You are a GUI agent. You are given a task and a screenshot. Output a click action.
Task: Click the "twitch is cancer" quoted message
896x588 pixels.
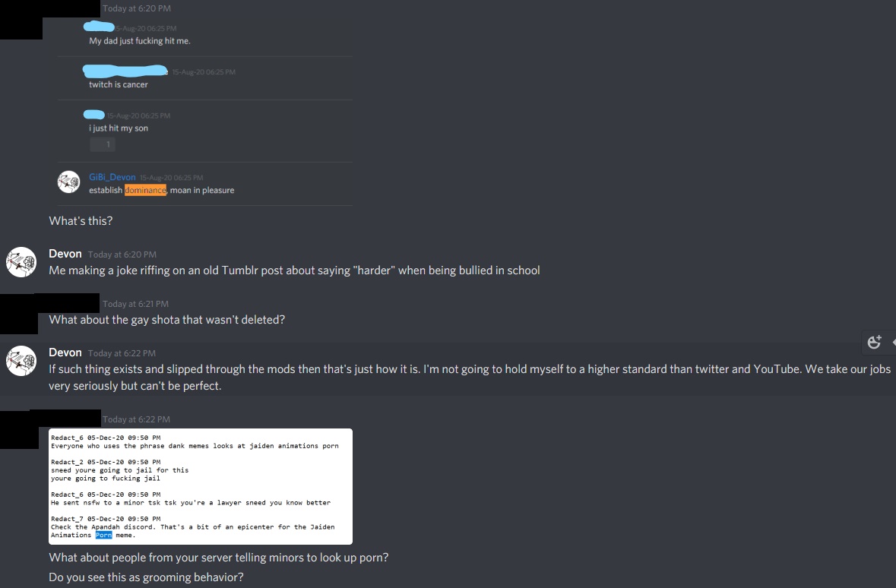click(119, 84)
